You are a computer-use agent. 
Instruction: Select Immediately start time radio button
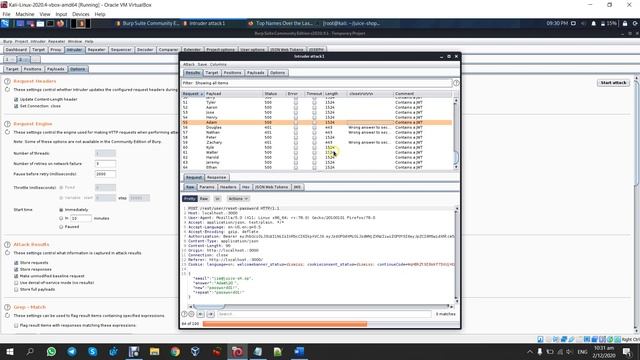click(x=61, y=210)
